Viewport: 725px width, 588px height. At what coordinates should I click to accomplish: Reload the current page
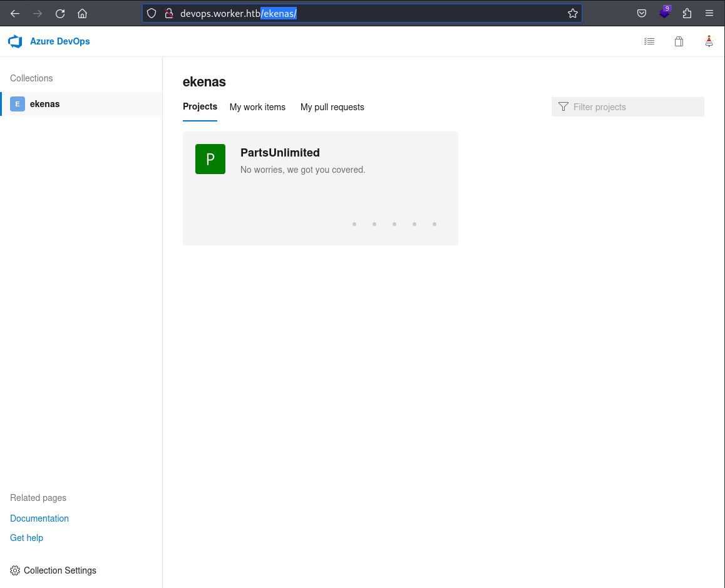[x=60, y=13]
